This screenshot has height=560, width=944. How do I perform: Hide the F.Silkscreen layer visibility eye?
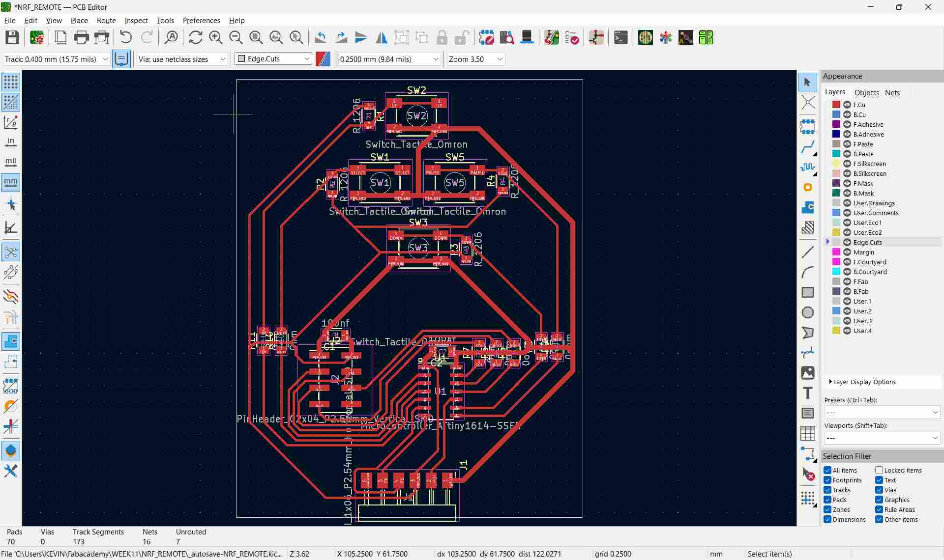[x=847, y=164]
